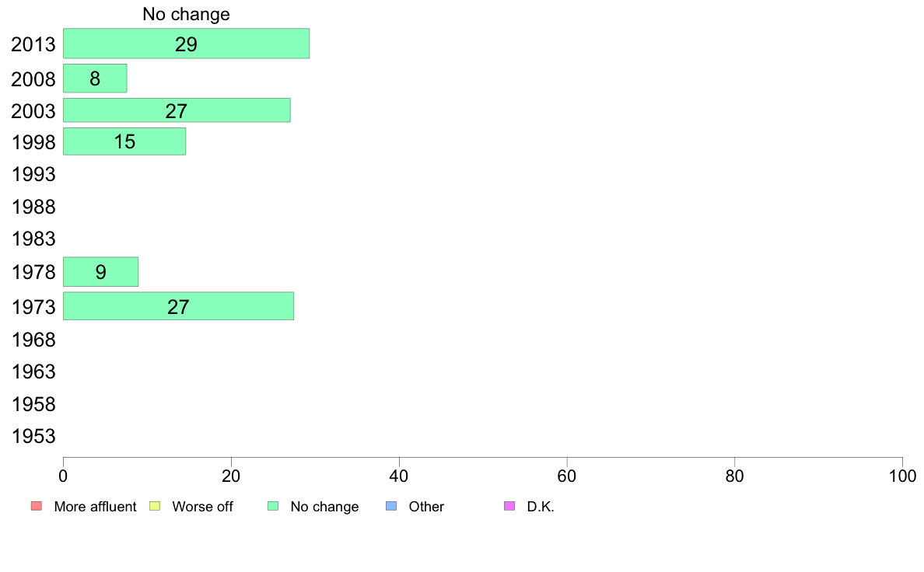Viewport: 924px width, 572px height.
Task: Click the purple D.K. legend swatch
Action: point(509,506)
